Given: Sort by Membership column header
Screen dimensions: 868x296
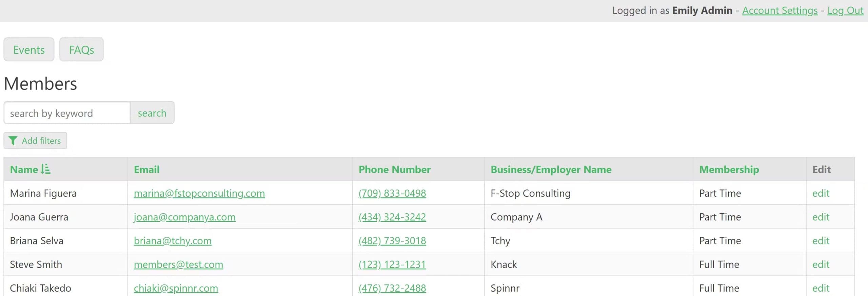Looking at the screenshot, I should tap(729, 169).
